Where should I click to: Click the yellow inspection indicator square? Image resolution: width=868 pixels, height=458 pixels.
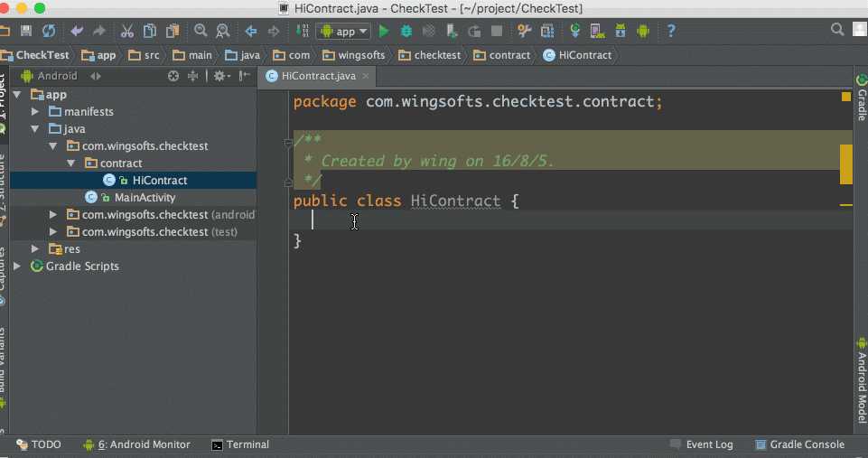(846, 97)
